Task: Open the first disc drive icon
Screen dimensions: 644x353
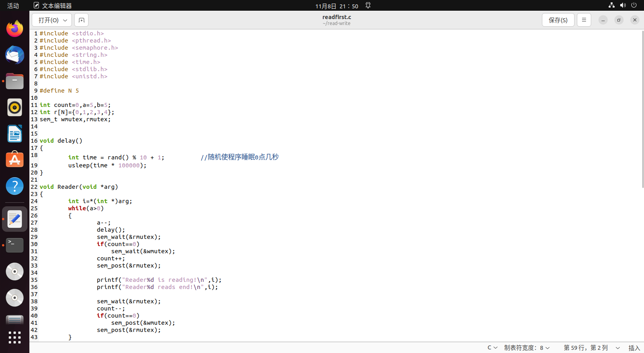Action: 15,272
